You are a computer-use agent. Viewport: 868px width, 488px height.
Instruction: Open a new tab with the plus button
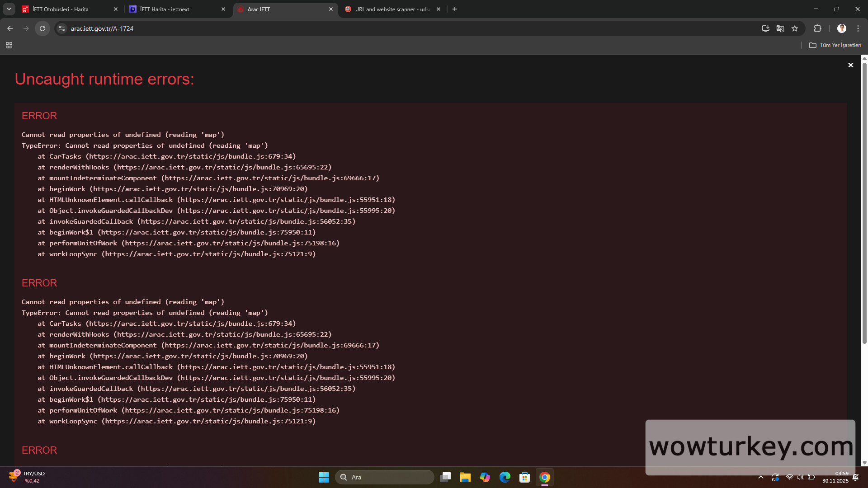coord(455,9)
